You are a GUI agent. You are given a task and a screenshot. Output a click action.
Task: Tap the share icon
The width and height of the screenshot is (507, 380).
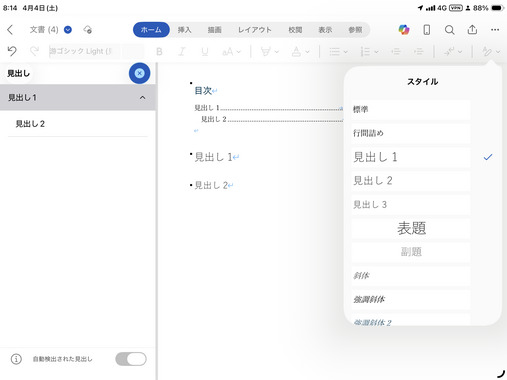[472, 30]
